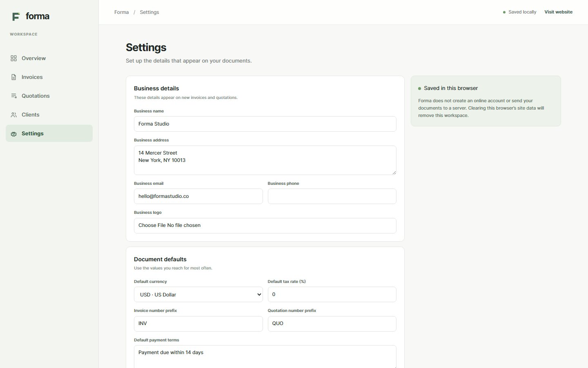Click into the Business address textarea
Image resolution: width=588 pixels, height=368 pixels.
click(265, 160)
